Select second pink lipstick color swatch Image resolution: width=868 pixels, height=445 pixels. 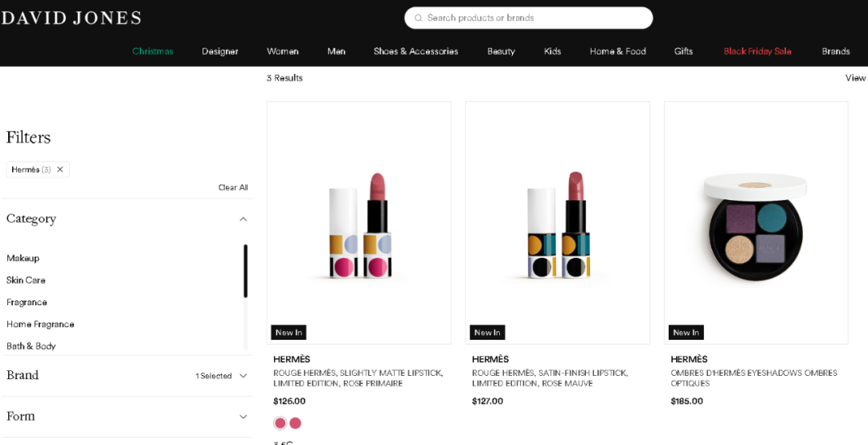[x=295, y=423]
